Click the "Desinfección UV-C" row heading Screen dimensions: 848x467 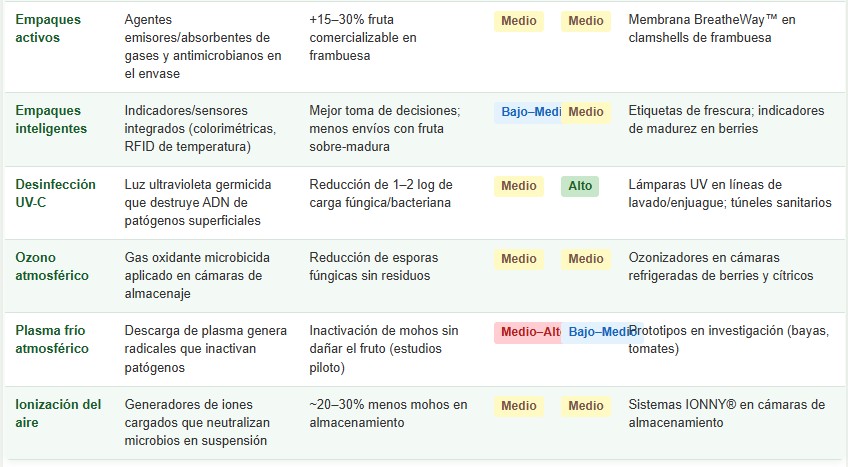[x=55, y=194]
